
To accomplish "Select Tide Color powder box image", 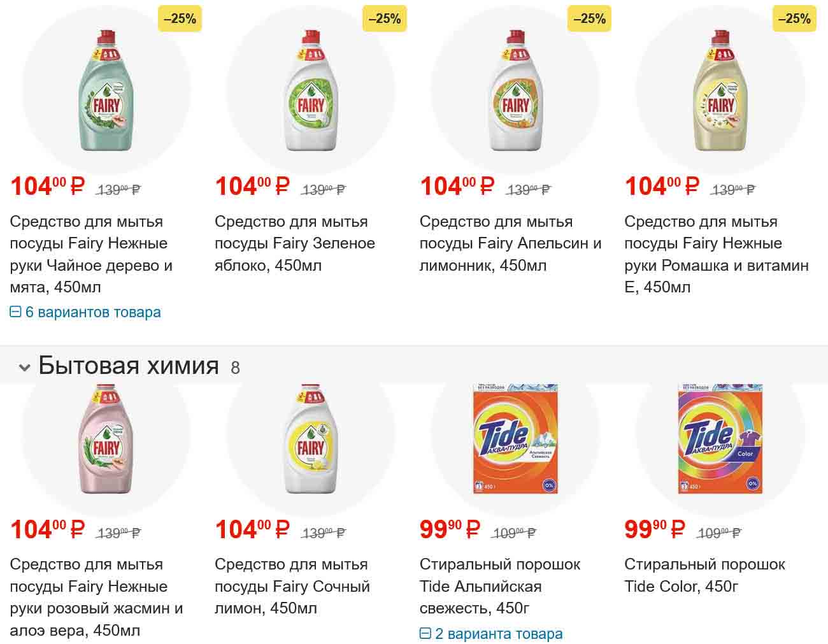I will (x=720, y=439).
